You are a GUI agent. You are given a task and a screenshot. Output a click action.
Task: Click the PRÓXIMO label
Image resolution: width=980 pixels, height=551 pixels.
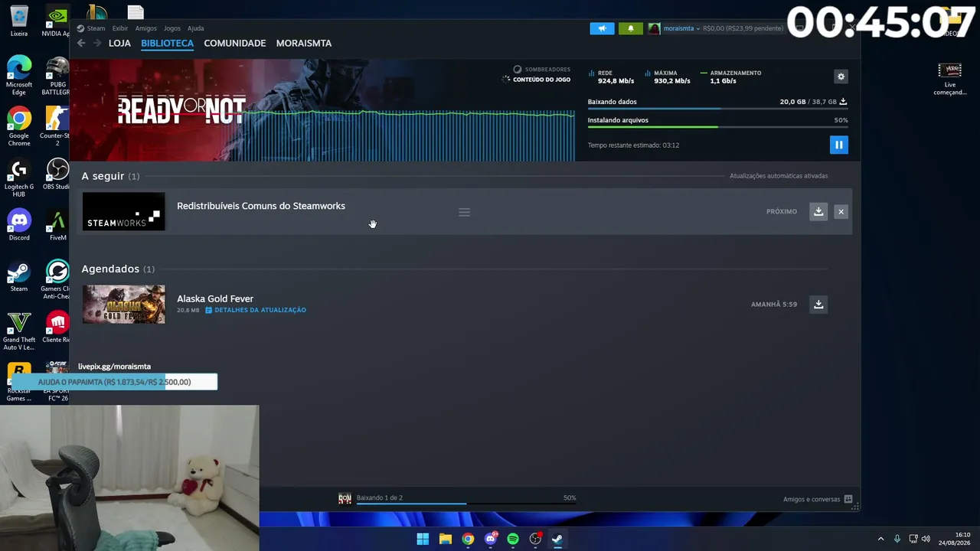point(782,211)
